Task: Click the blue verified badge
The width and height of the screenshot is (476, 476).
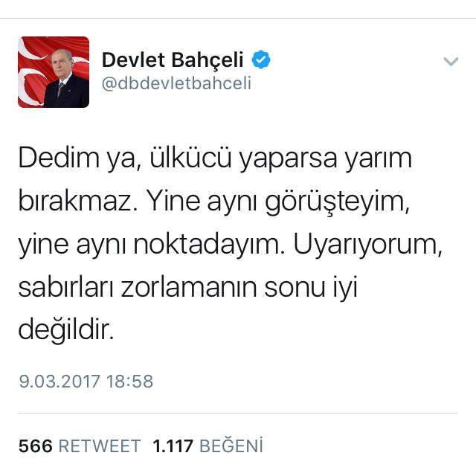Action: tap(261, 59)
